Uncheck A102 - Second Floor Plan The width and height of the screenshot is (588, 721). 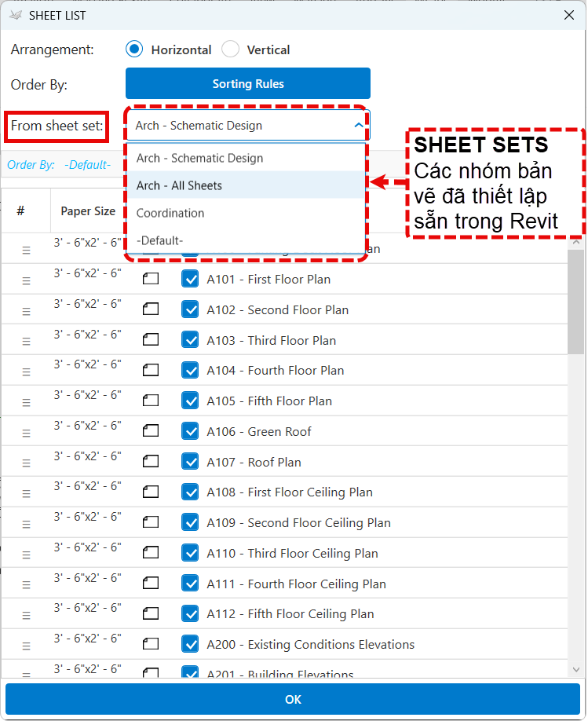(x=190, y=310)
